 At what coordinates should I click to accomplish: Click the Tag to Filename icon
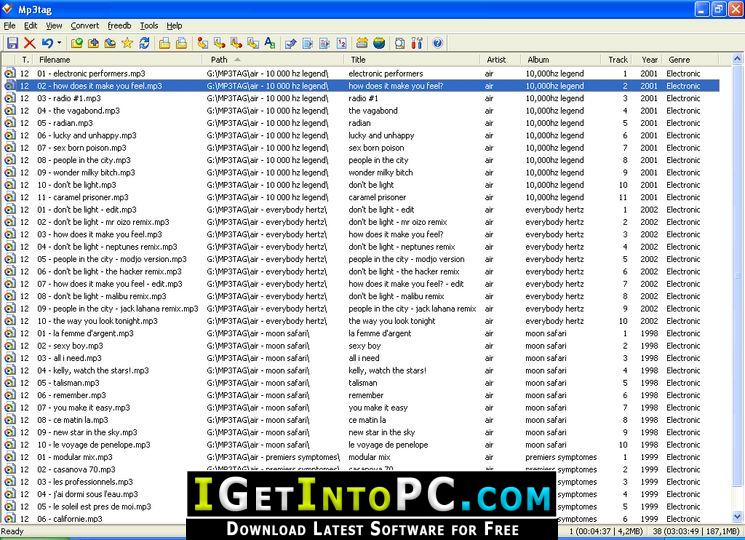point(203,43)
